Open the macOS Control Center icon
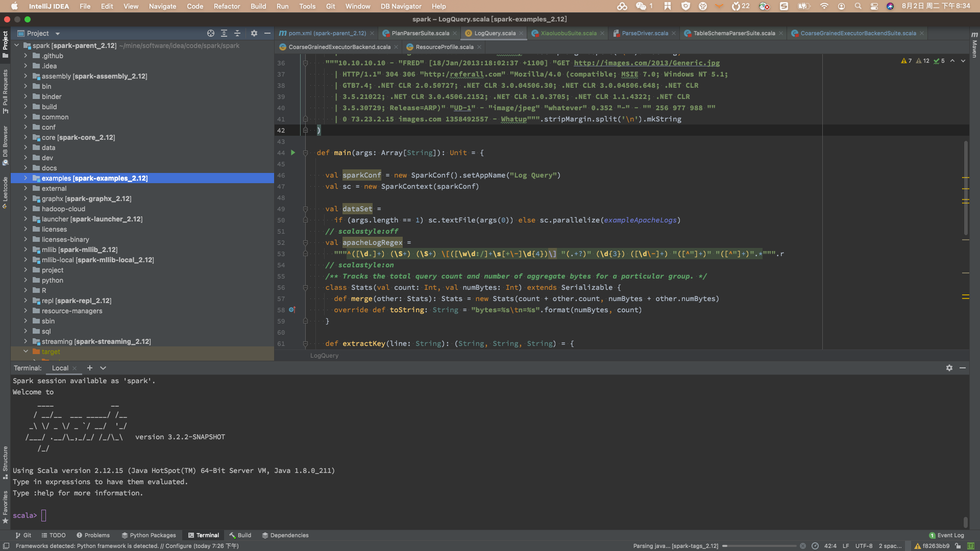 pos(874,6)
